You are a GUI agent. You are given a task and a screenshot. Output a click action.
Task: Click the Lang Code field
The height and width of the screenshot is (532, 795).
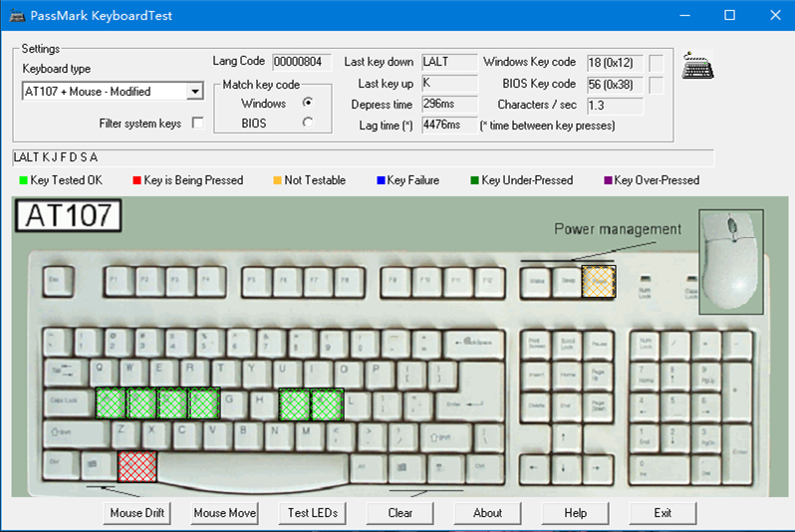(302, 62)
